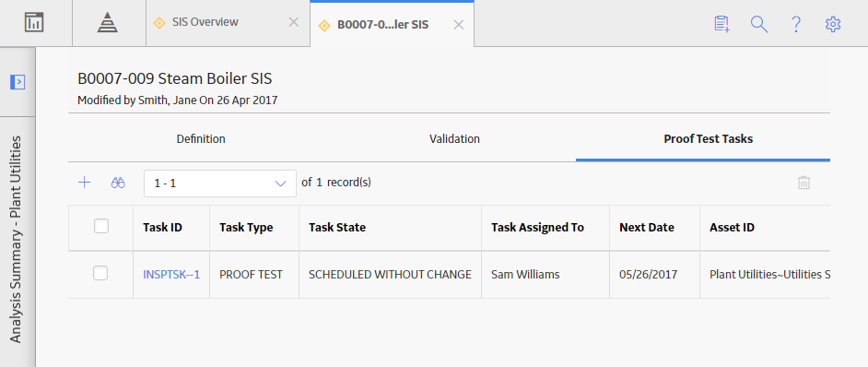Sort by the Next Date column header

[647, 227]
